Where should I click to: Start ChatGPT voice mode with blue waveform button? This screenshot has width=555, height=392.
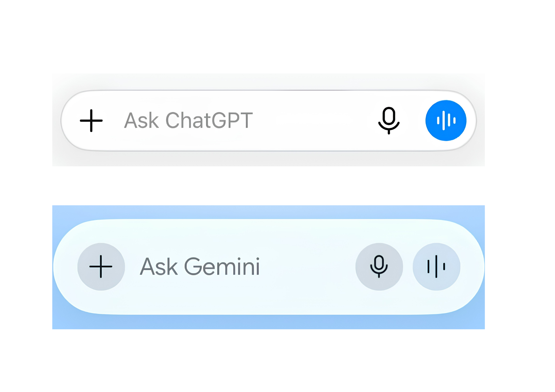(446, 121)
